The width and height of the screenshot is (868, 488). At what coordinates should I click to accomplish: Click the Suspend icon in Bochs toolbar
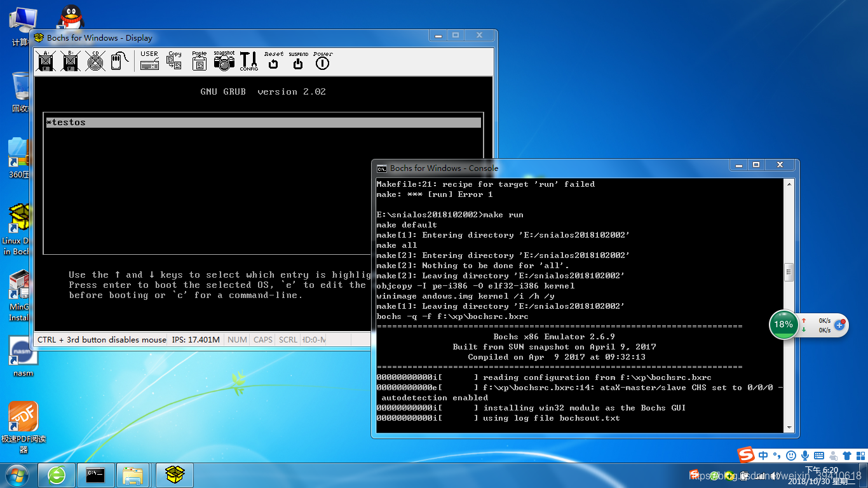[x=298, y=61]
